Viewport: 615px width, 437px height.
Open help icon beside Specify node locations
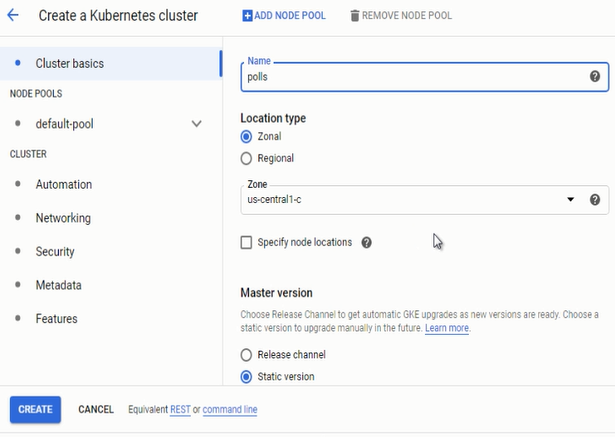tap(366, 242)
